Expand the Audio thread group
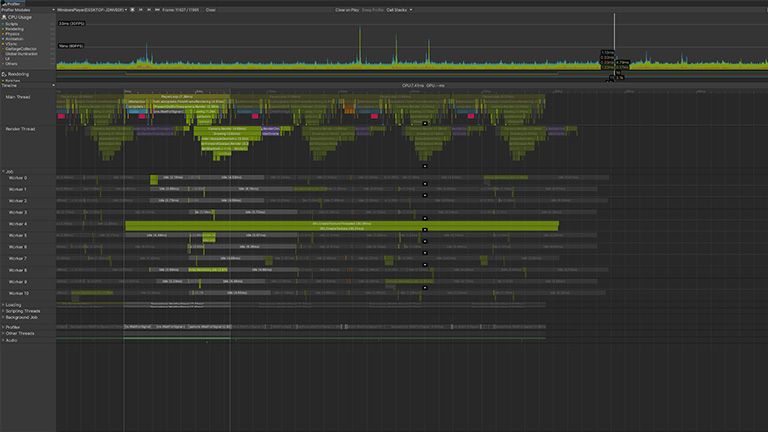This screenshot has width=768, height=432. pos(3,340)
